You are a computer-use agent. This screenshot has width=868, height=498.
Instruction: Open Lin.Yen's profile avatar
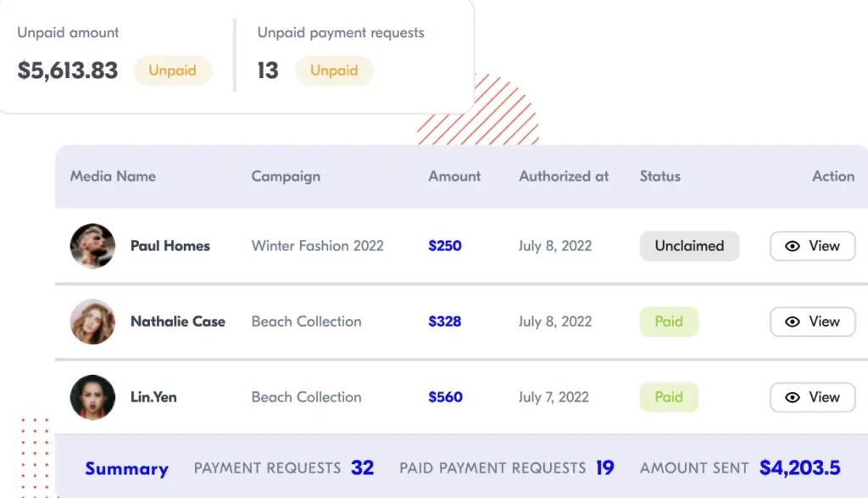(x=92, y=397)
